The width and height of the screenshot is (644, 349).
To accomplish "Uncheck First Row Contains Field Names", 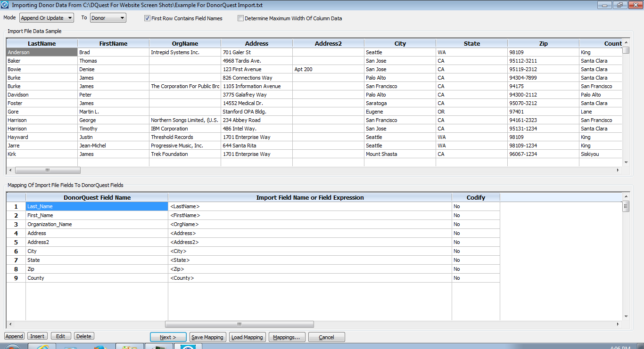I will [148, 18].
